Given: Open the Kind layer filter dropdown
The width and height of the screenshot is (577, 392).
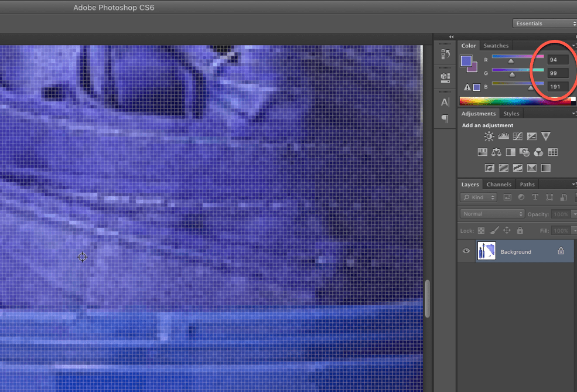Looking at the screenshot, I should (x=479, y=197).
